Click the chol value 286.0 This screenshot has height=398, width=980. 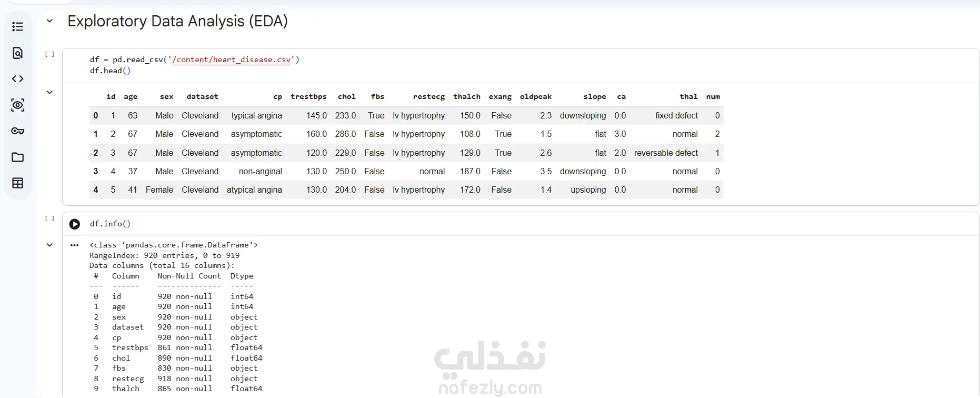[x=345, y=134]
